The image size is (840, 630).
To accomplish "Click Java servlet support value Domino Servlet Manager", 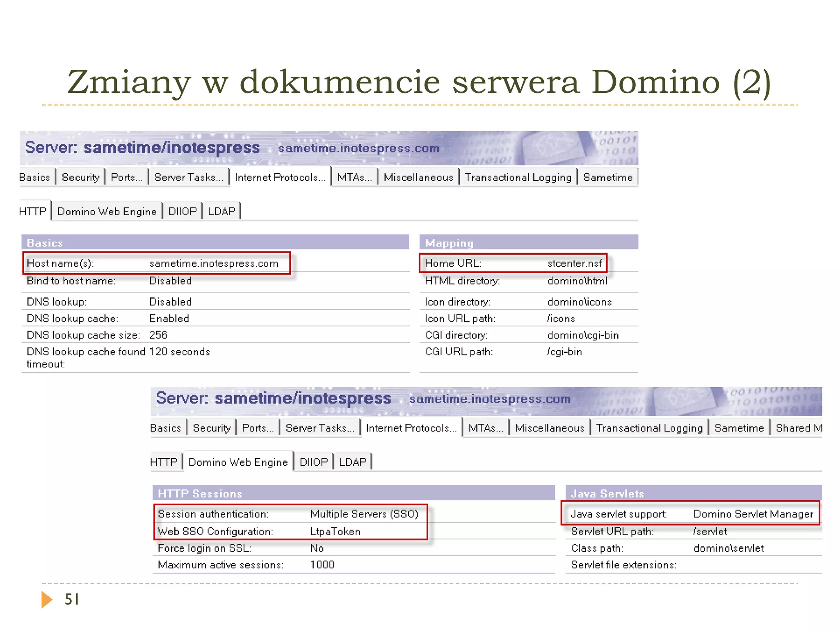I will [x=753, y=514].
